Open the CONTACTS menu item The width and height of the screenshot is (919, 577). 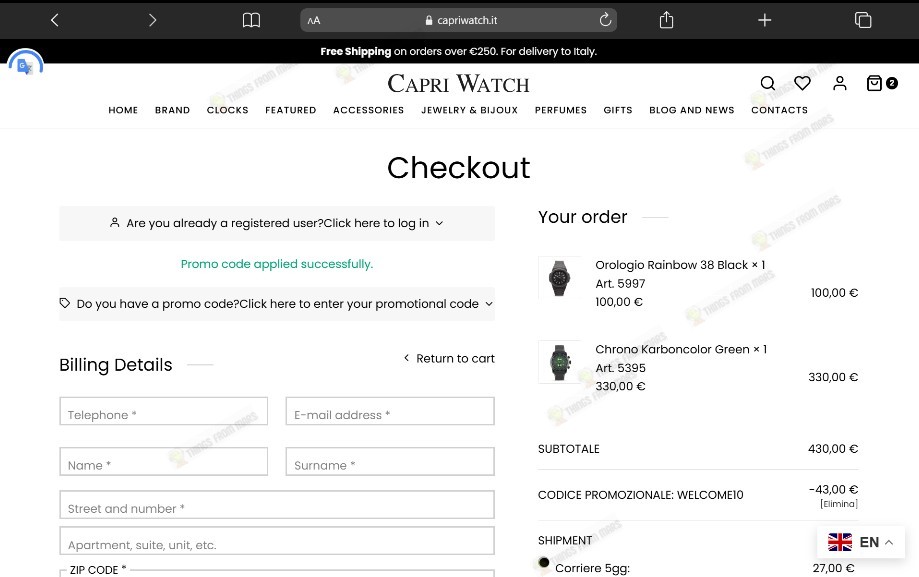pos(780,110)
